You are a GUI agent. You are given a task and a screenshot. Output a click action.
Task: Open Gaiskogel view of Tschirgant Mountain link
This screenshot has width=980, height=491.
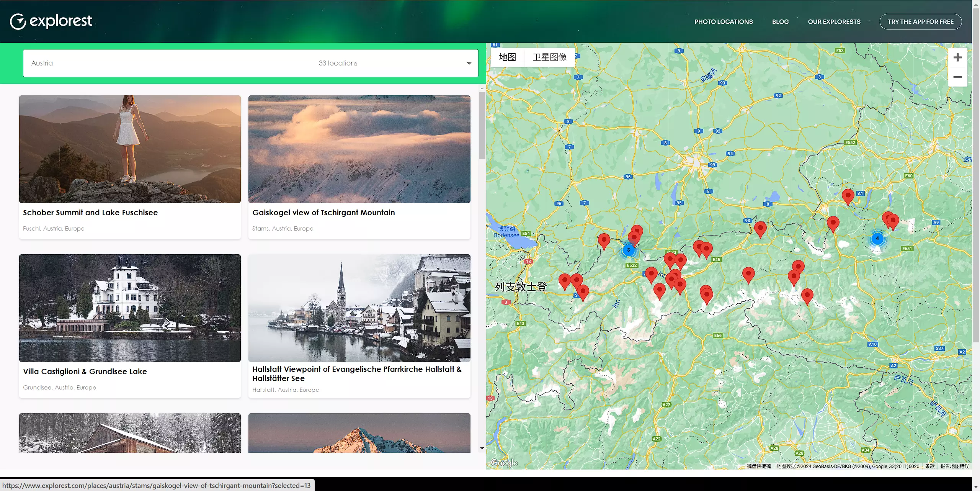coord(323,213)
